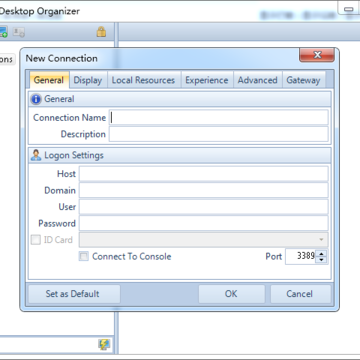This screenshot has height=360, width=360.
Task: Open the Local Resources tab
Action: [x=143, y=80]
